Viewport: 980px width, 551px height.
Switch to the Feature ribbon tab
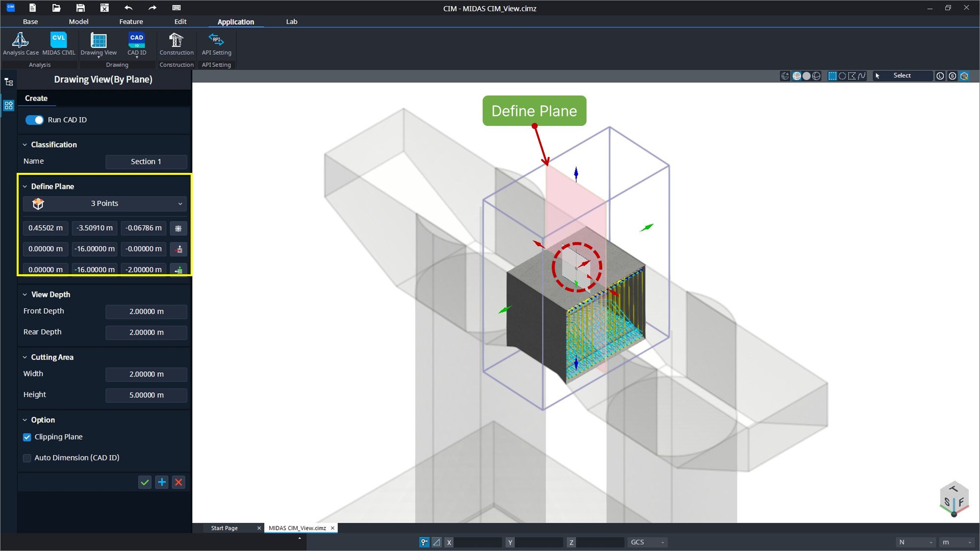coord(131,22)
